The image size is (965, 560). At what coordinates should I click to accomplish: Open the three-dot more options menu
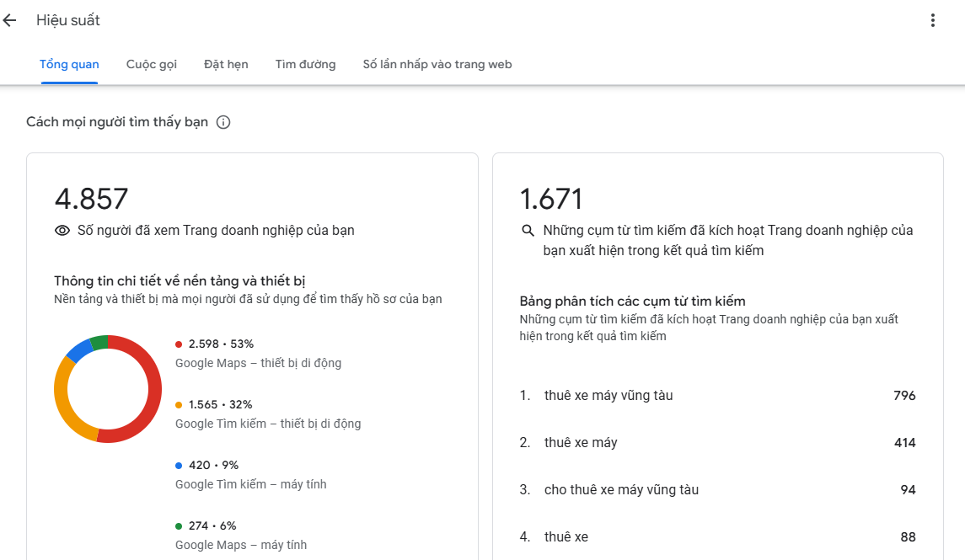coord(932,20)
